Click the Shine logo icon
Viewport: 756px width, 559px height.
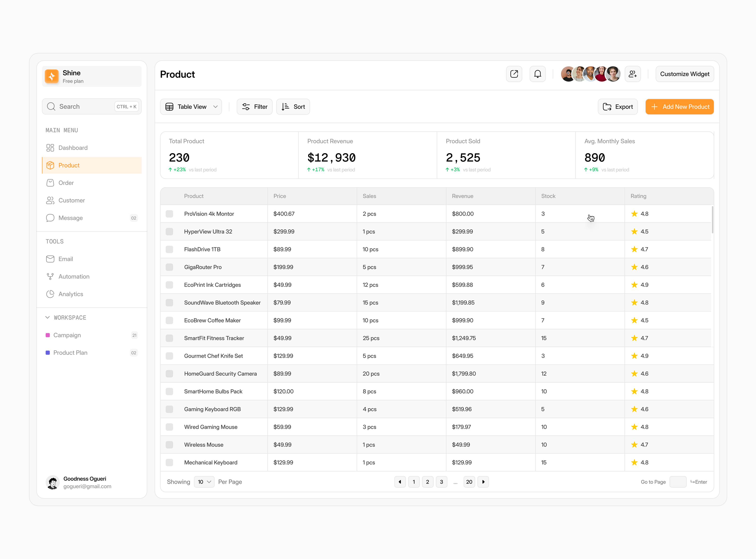(x=52, y=76)
